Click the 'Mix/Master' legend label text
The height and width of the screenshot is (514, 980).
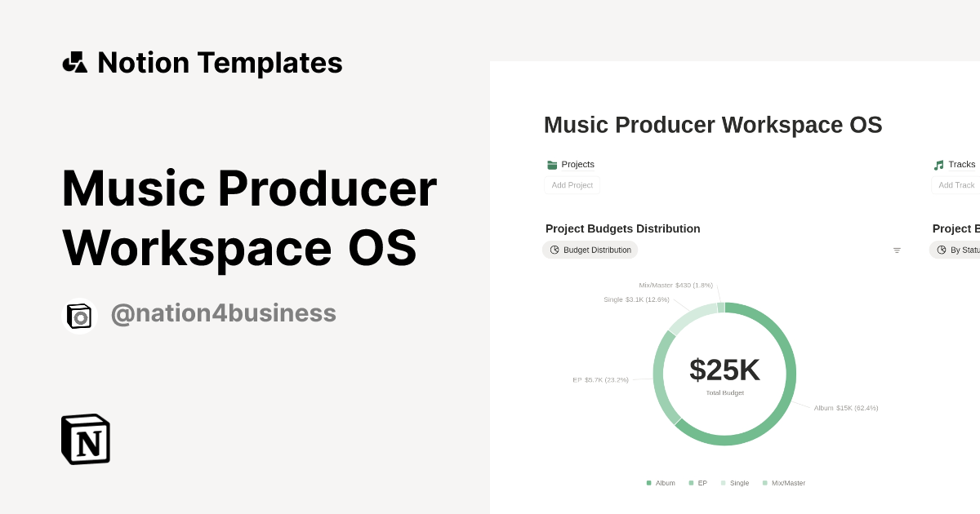789,483
